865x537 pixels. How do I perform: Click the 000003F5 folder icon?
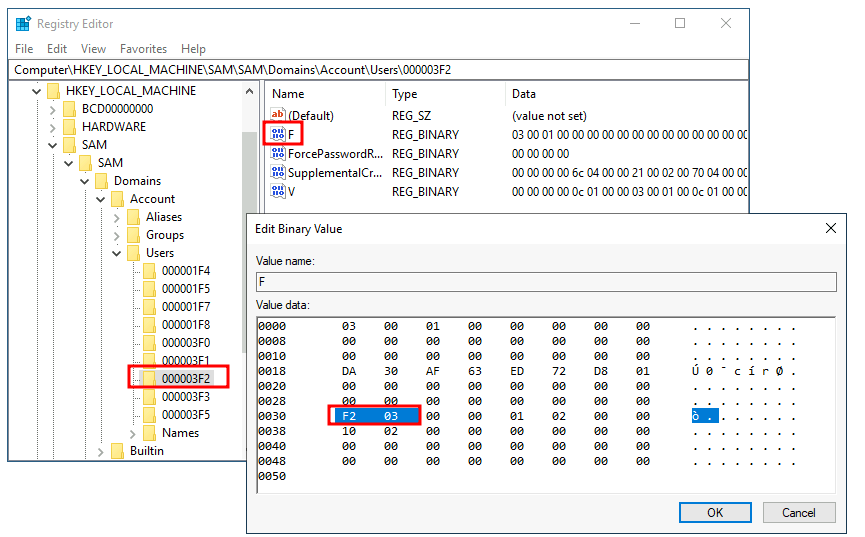[x=149, y=415]
